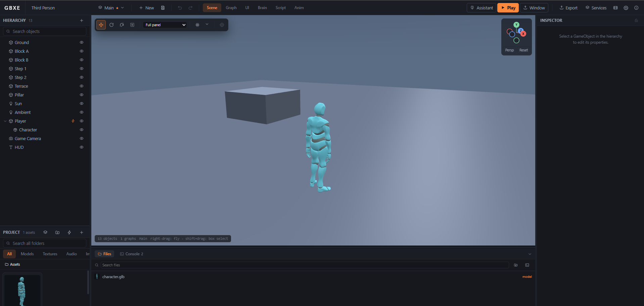Viewport: 644px width, 306px height.
Task: Toggle visibility of the HUD object
Action: (82, 147)
